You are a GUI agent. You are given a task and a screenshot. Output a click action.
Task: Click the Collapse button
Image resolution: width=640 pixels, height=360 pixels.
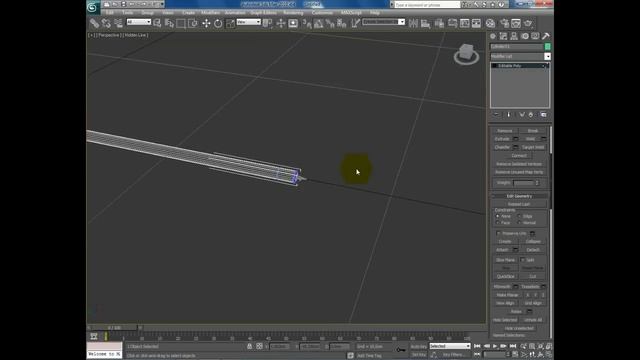click(x=533, y=241)
